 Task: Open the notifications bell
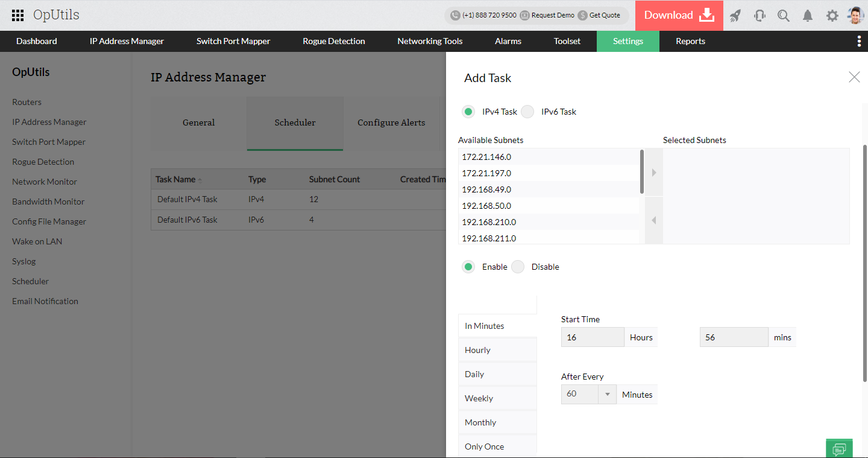pyautogui.click(x=808, y=16)
